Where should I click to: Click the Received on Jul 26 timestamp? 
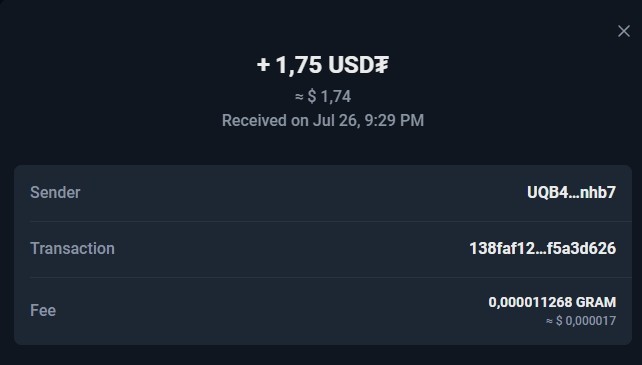[x=323, y=120]
